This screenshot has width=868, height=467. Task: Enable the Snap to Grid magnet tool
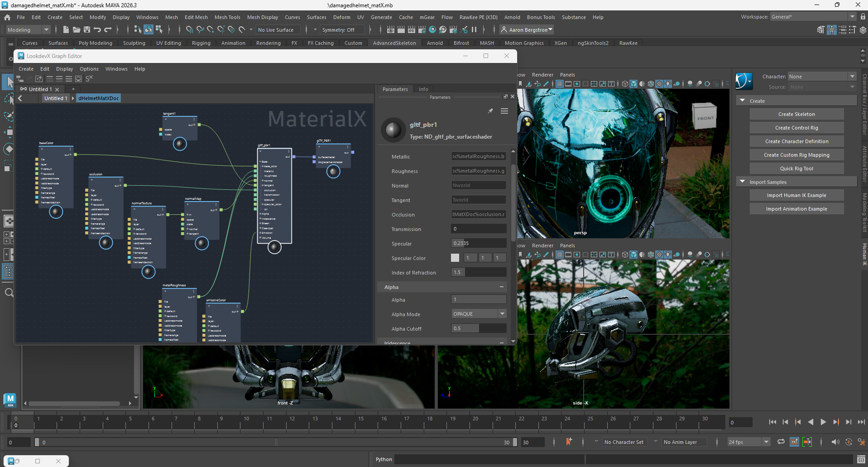pos(189,29)
